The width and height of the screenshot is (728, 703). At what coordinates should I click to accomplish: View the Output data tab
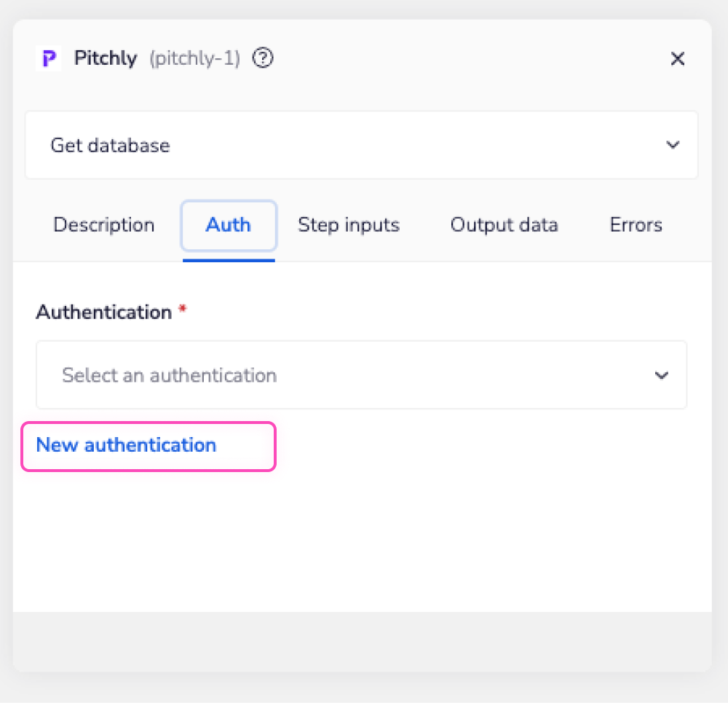[504, 225]
